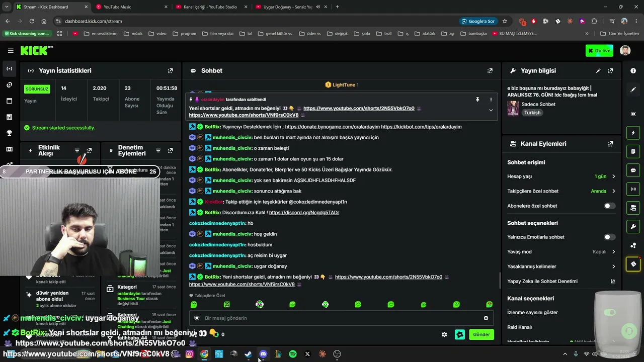The width and height of the screenshot is (644, 362).
Task: Open the 'en sevdiklerim' bookmark folder
Action: pyautogui.click(x=101, y=34)
